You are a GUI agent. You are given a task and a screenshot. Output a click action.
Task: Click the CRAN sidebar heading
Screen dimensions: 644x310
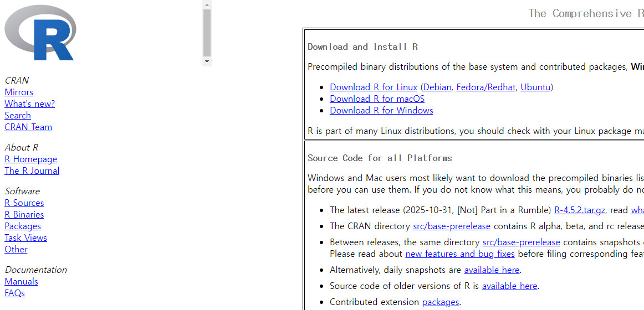tap(17, 81)
